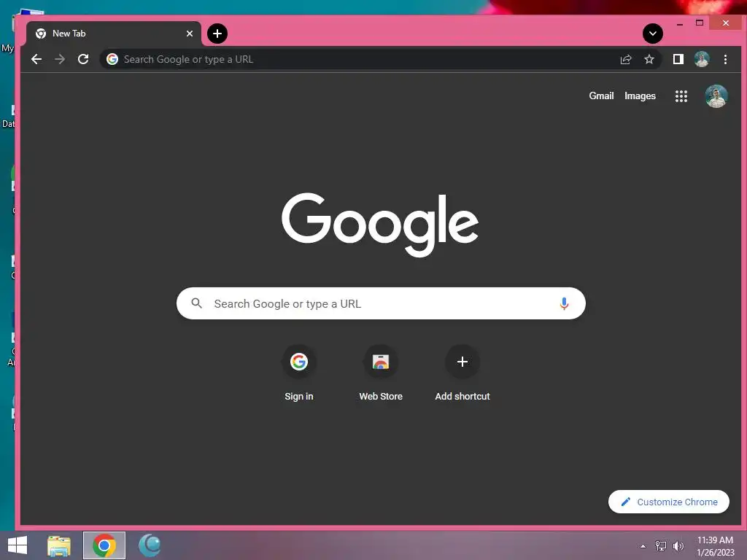Minimize the Chrome window

[680, 24]
